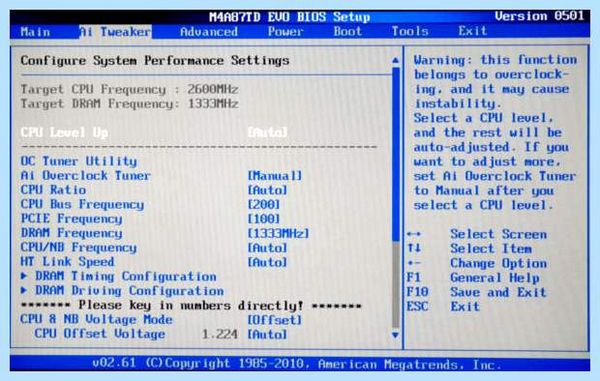Switch to the Advanced tab
The width and height of the screenshot is (600, 381).
(x=209, y=32)
